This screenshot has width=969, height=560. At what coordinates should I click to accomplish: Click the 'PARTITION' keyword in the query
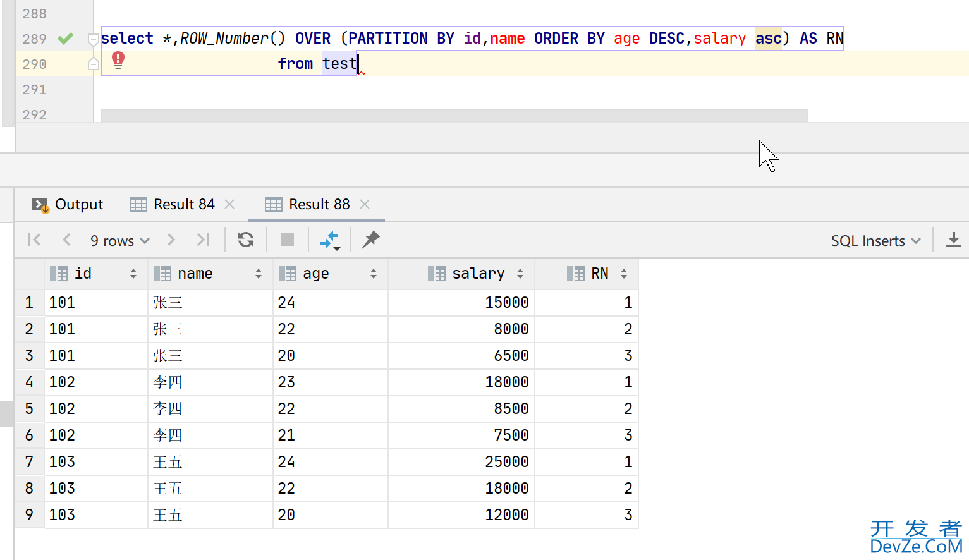tap(388, 39)
